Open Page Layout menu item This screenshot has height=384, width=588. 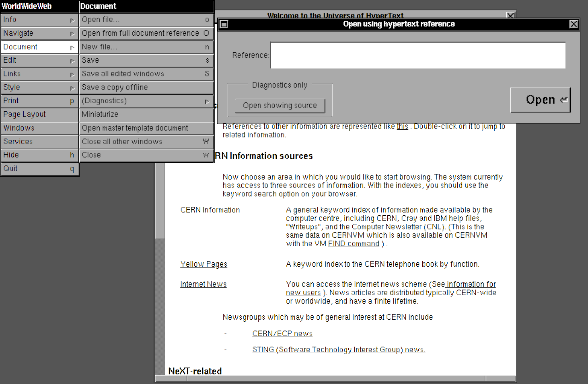point(39,114)
